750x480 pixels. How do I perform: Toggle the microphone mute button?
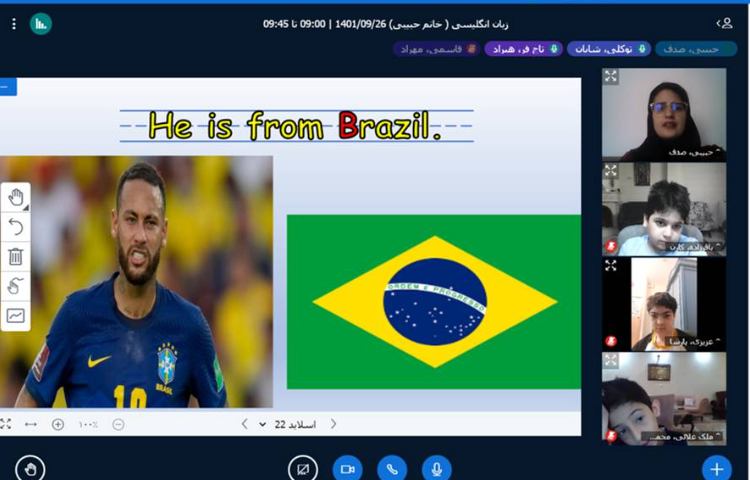pos(436,468)
